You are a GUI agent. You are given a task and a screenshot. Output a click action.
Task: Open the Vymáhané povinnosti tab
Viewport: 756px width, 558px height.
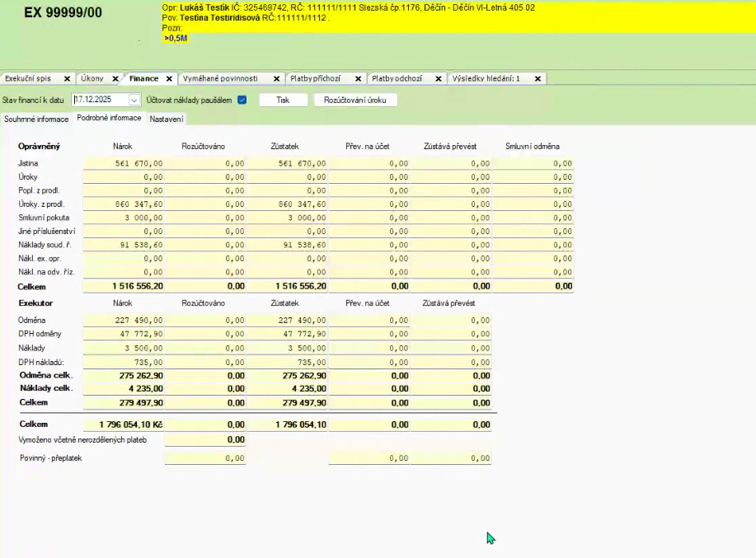221,78
